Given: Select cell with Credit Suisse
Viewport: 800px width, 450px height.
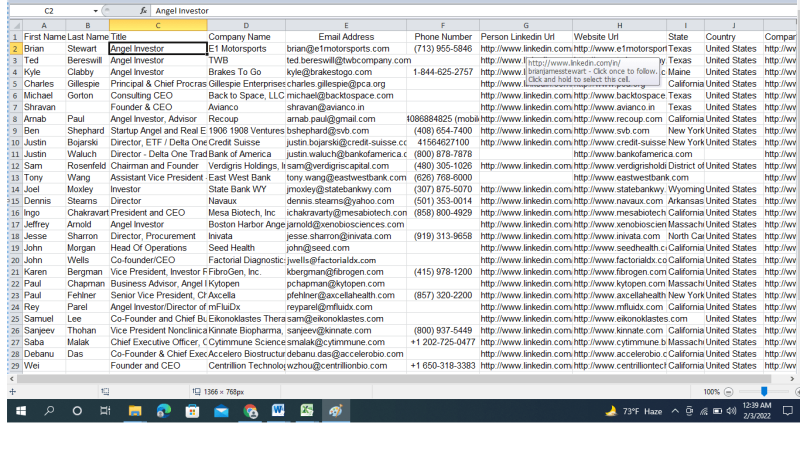Looking at the screenshot, I should point(246,142).
